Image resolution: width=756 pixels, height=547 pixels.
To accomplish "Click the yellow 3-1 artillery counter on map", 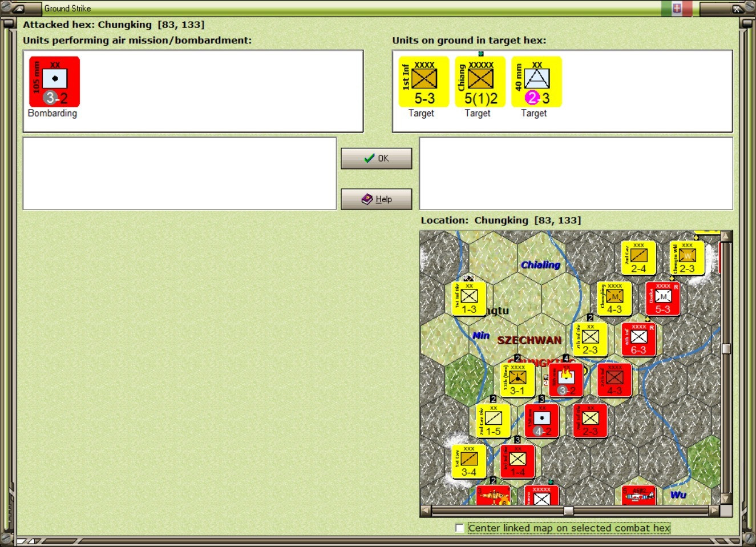I will (518, 380).
